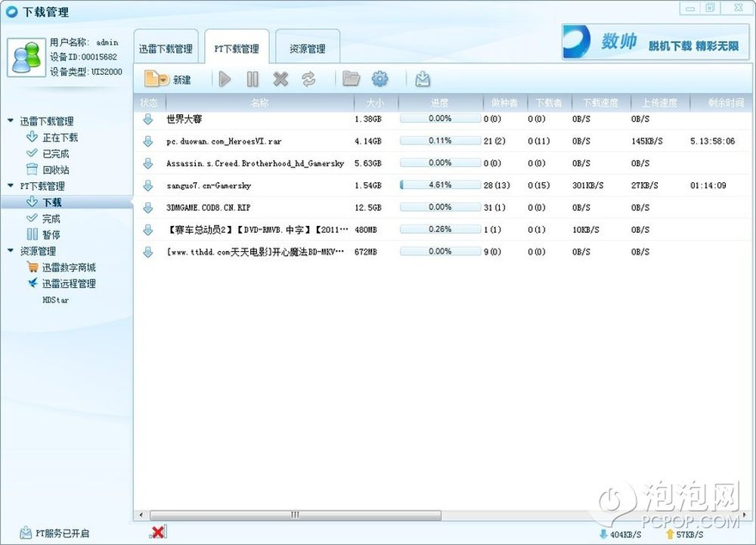Sort by the 上传速度 column header
The image size is (756, 545).
pos(659,103)
